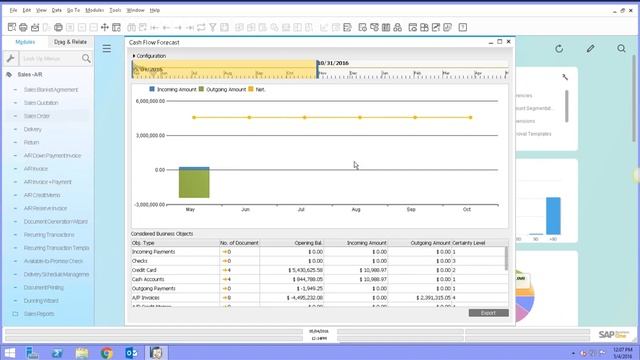Click the wrench icon in Modules panel
Screen dimensions: 640x360
(11, 58)
